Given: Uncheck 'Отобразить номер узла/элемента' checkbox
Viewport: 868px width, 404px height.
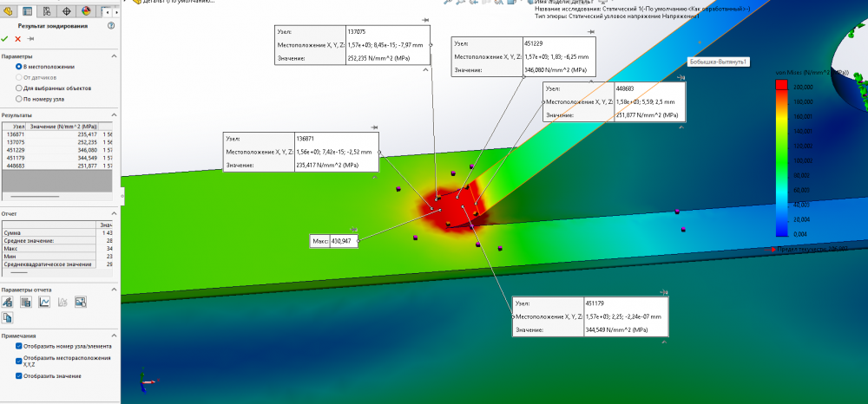Looking at the screenshot, I should pyautogui.click(x=19, y=345).
